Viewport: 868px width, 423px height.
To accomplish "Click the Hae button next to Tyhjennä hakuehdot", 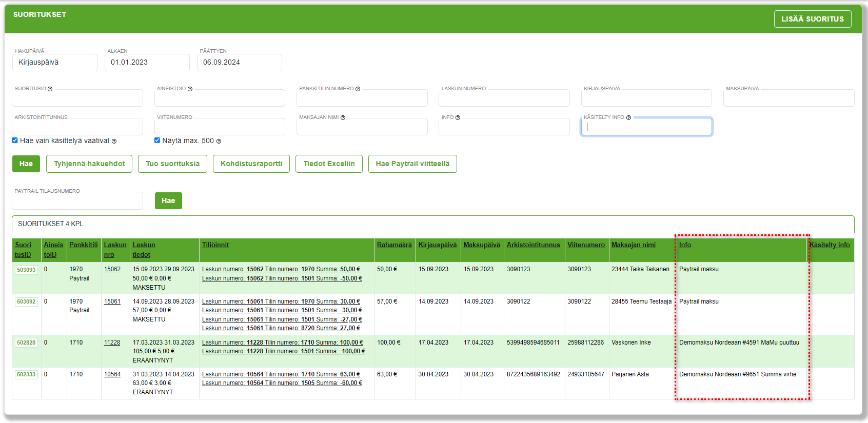I will pos(26,164).
